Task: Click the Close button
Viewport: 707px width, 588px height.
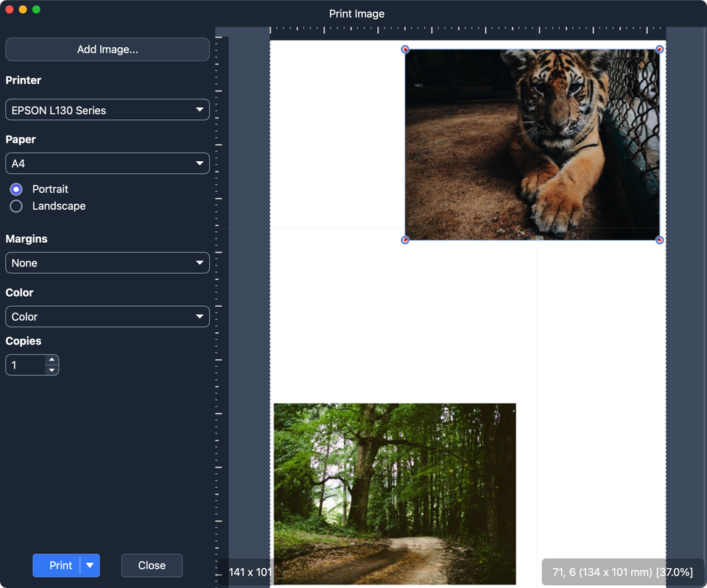Action: pos(152,565)
